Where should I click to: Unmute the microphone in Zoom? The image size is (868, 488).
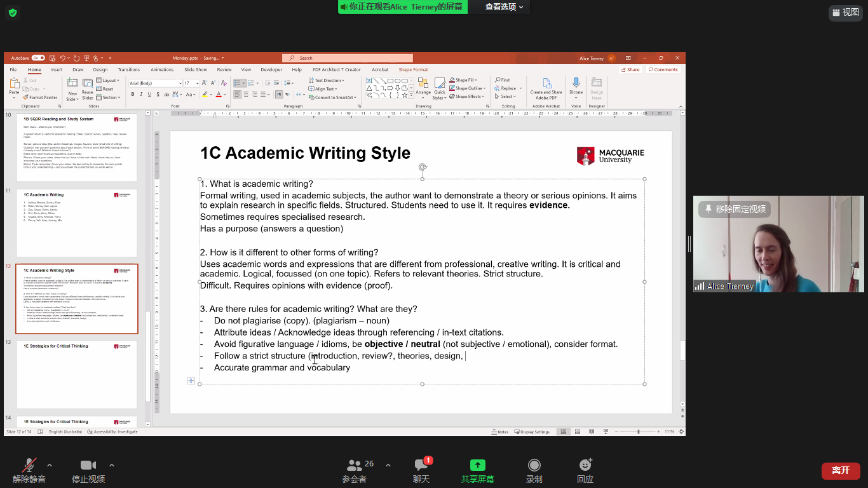pos(29,466)
